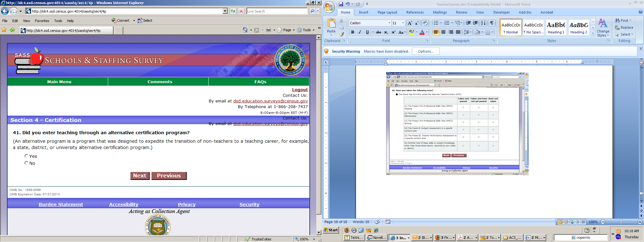Open the Favorites menu in Internet Explorer
Viewport: 644px width, 242px height.
[x=42, y=21]
